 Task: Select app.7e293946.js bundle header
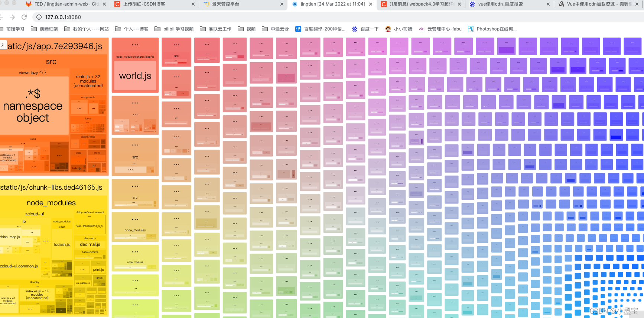coord(55,46)
